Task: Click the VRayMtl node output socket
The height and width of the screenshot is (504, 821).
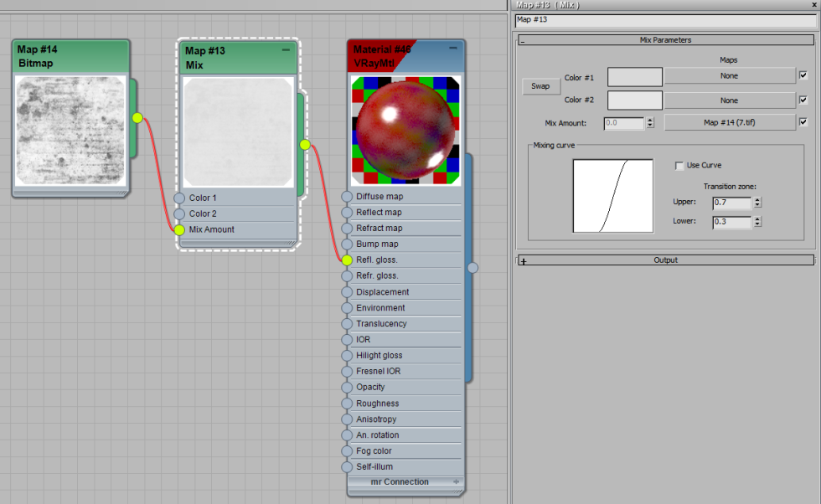Action: [472, 268]
